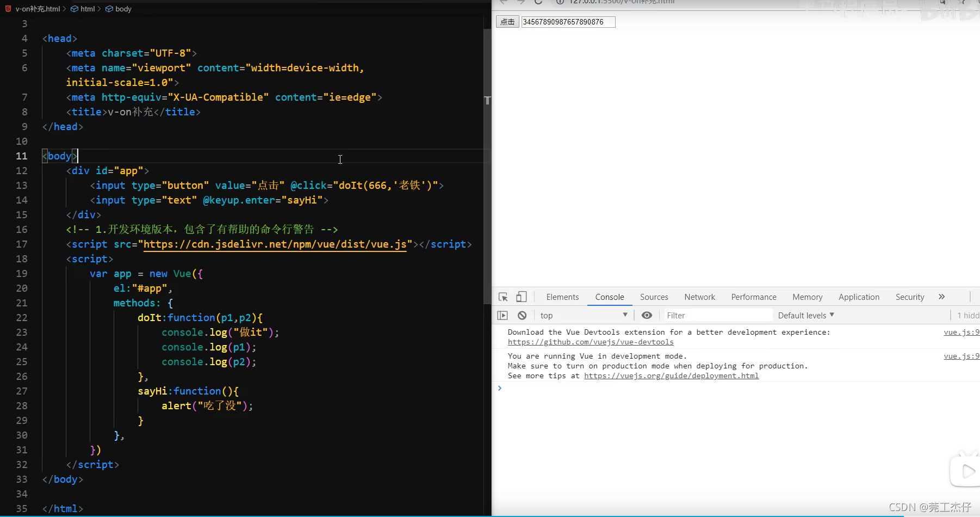Image resolution: width=980 pixels, height=517 pixels.
Task: Open the 'top' JavaScript context dropdown
Action: 584,316
